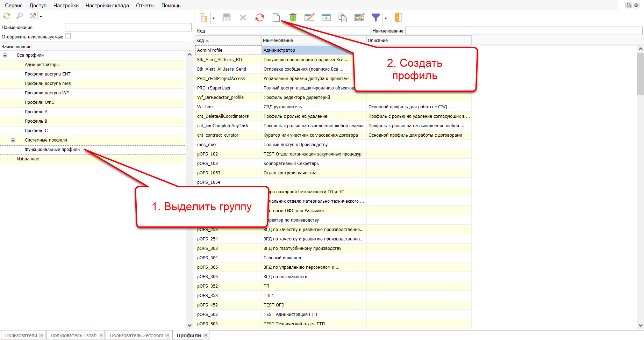Viewport: 644px width, 340px height.
Task: Open the 'Настройки склада' menu
Action: pos(107,6)
